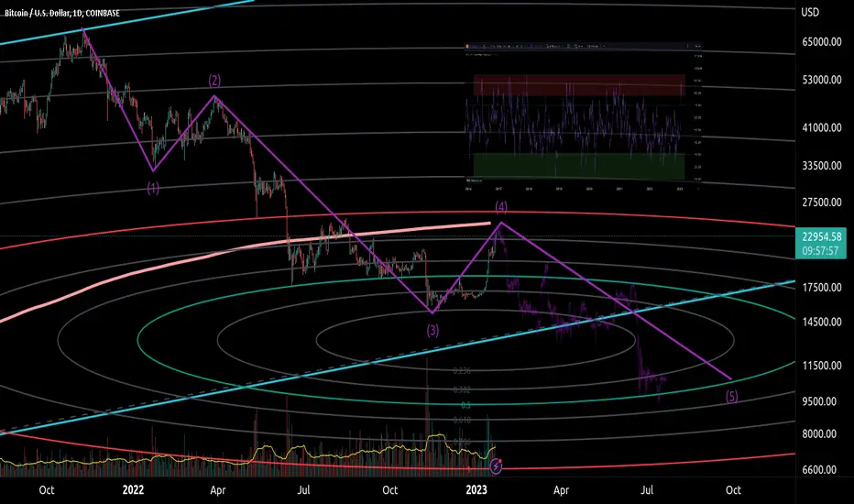Click the 17500.00 price axis label
The width and height of the screenshot is (854, 504).
822,287
